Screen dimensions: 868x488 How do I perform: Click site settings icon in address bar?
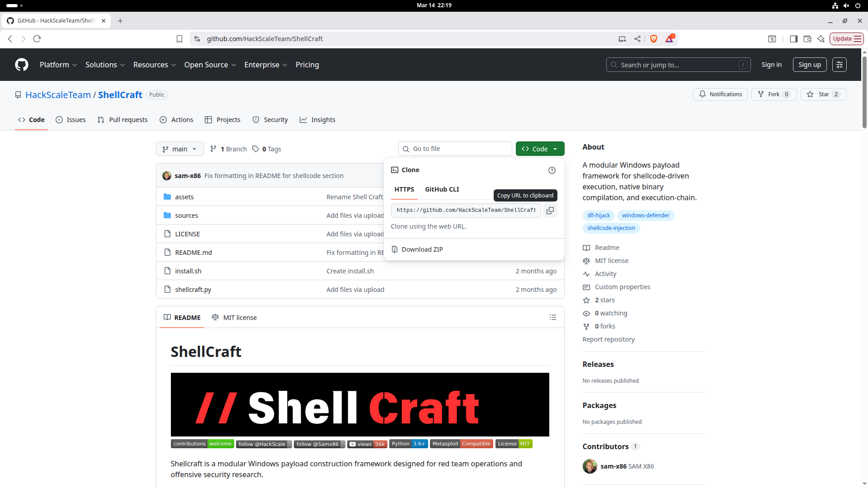pyautogui.click(x=197, y=39)
